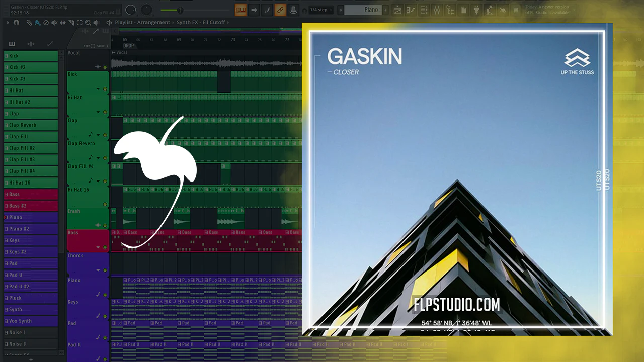Expand the Clap track dropdown arrow
Image resolution: width=644 pixels, height=362 pixels.
(x=98, y=135)
